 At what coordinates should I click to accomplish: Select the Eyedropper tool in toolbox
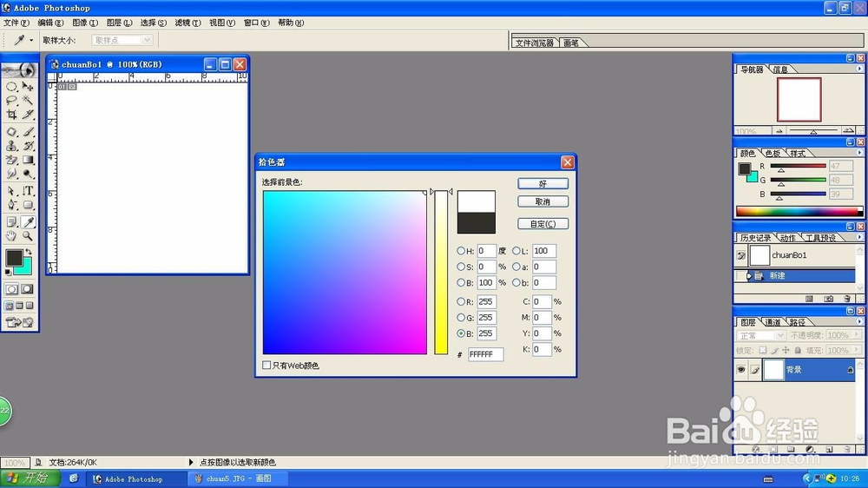[x=28, y=222]
